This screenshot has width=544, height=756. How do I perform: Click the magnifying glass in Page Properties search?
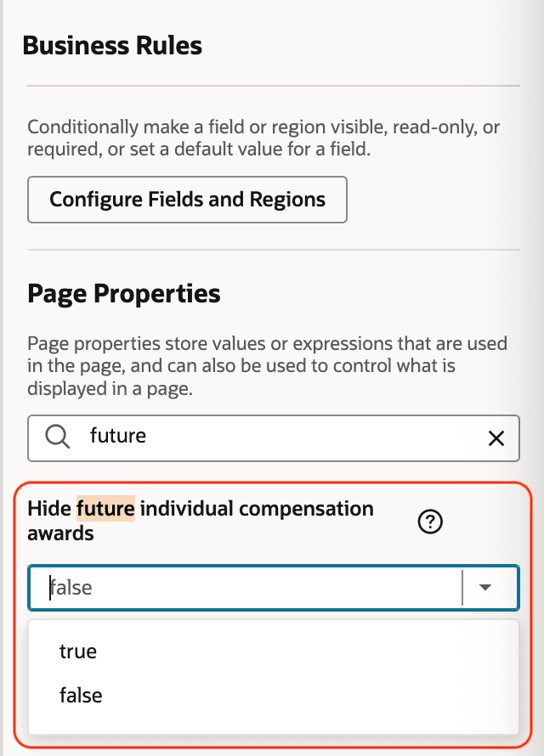pyautogui.click(x=56, y=438)
